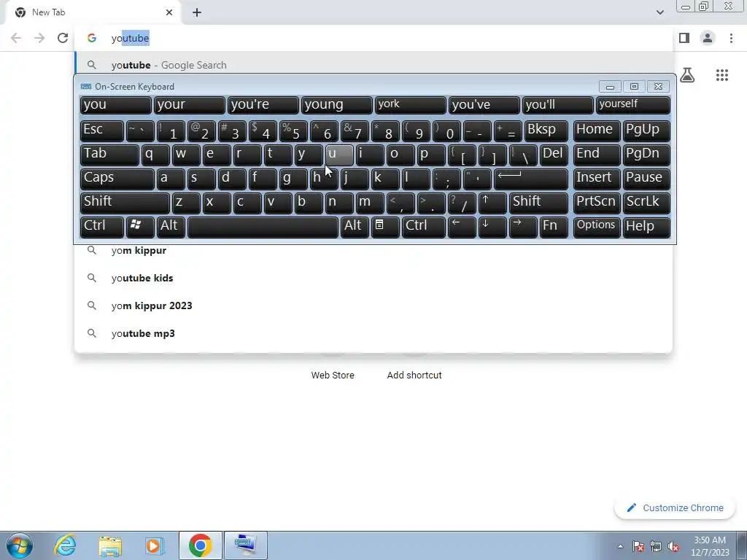Tap the context menu key
The width and height of the screenshot is (747, 560).
385,227
